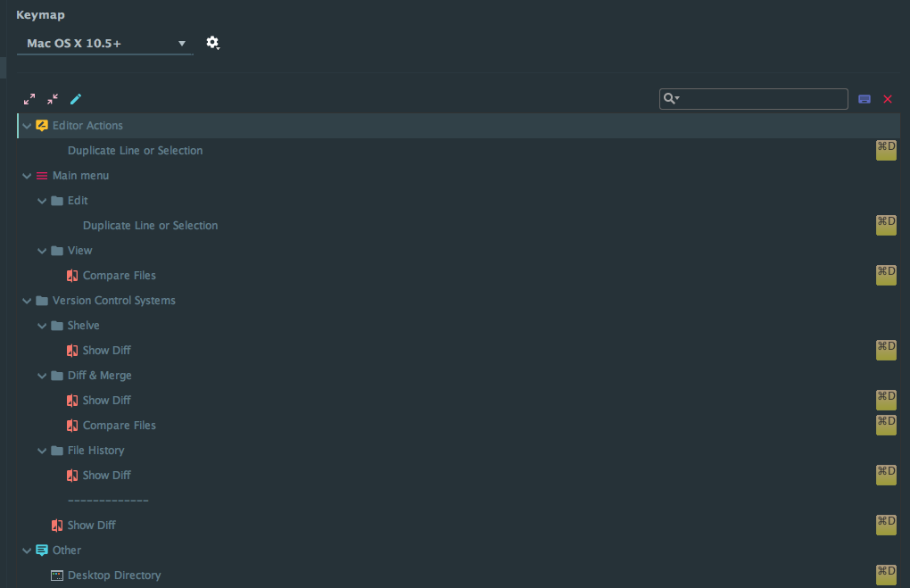This screenshot has height=588, width=910.
Task: Click the Collapse All arrows icon
Action: (x=51, y=99)
